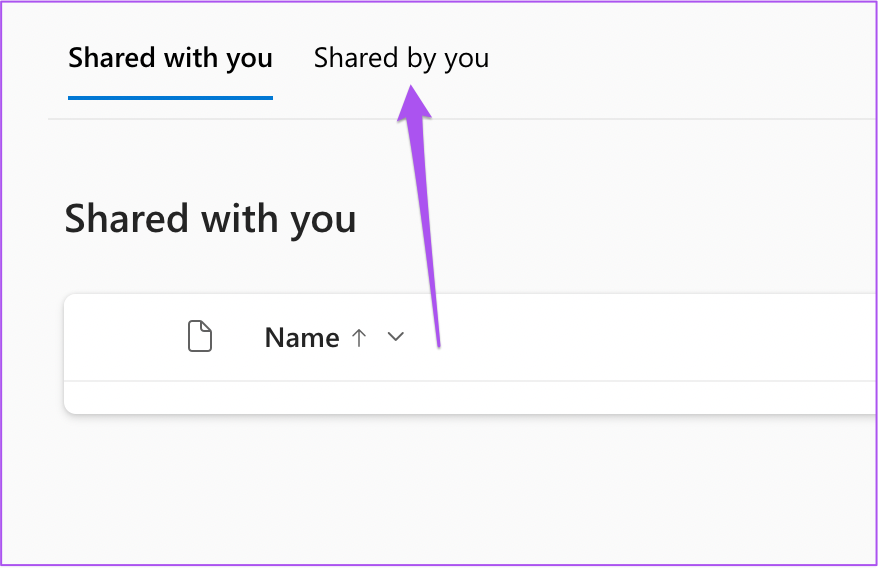
Task: Select the Shared with you tab
Action: (170, 58)
